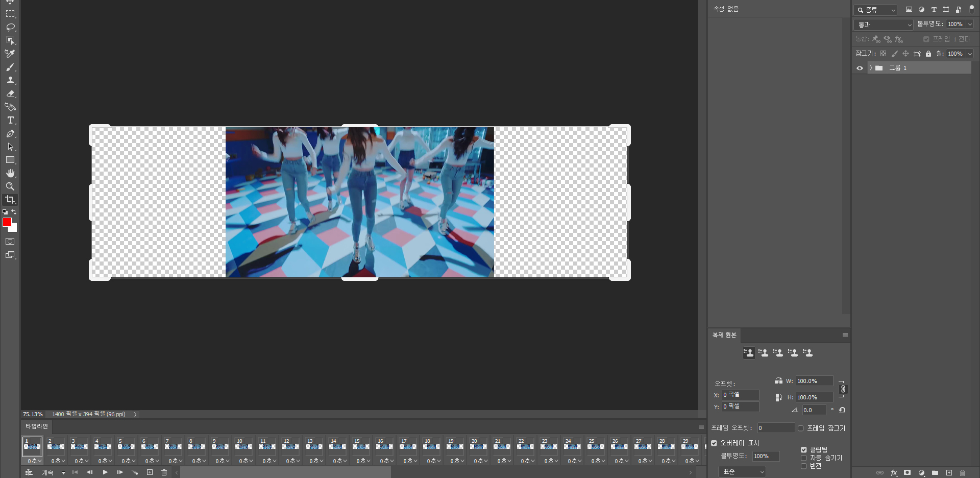This screenshot has width=980, height=478.
Task: Go to next animation frame
Action: click(x=120, y=472)
